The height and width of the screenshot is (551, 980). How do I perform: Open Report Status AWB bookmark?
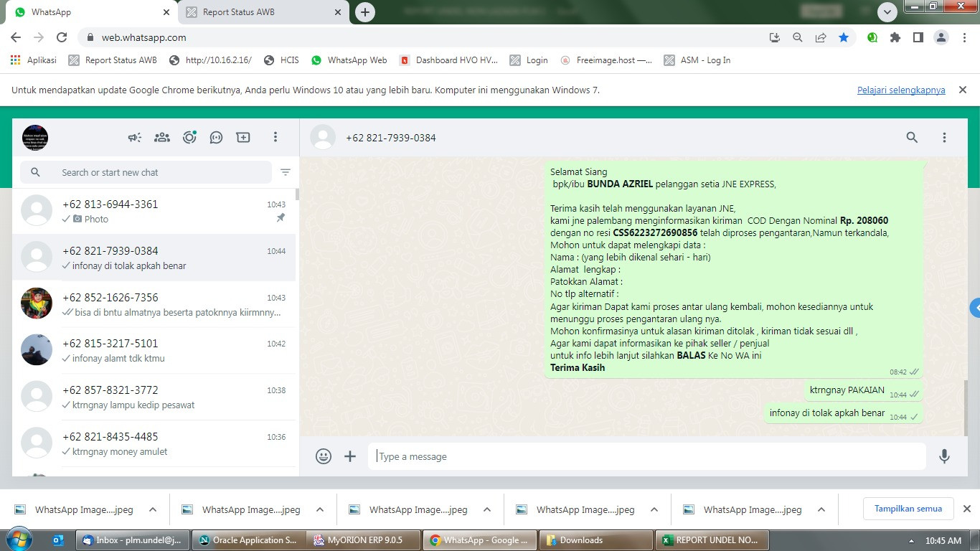coord(113,60)
